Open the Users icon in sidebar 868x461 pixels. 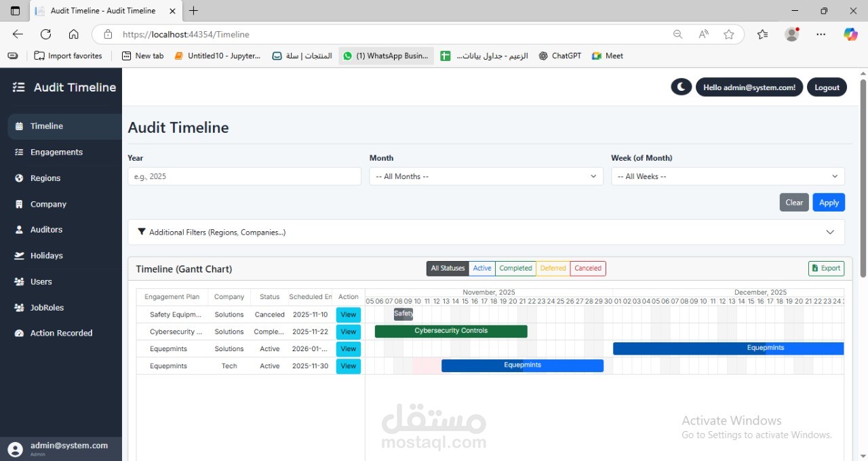click(20, 281)
